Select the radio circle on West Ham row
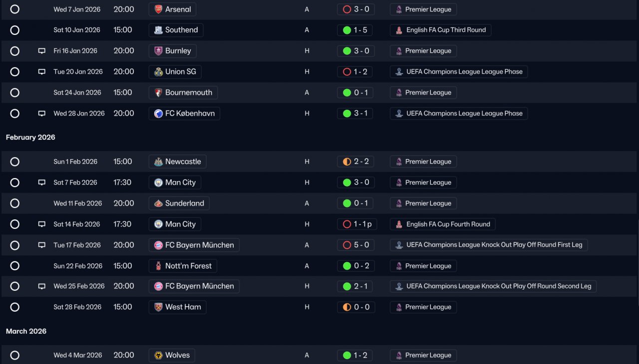The width and height of the screenshot is (639, 364). pos(15,307)
